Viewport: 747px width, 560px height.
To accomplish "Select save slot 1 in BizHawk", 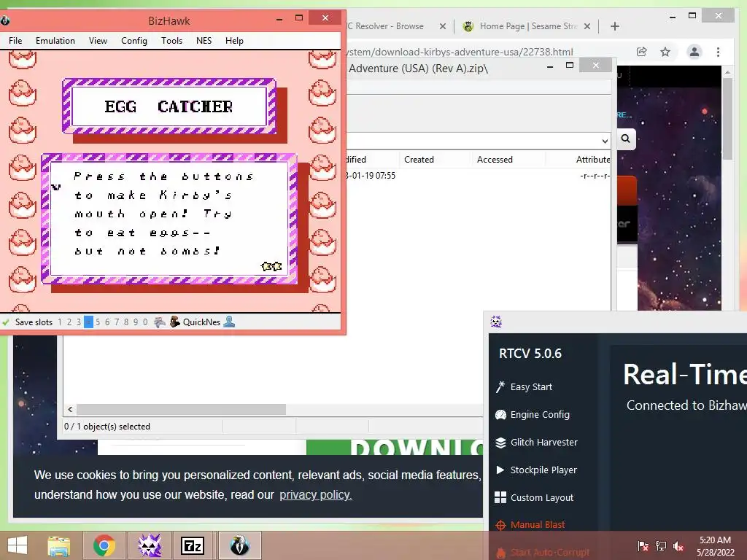I will (60, 322).
